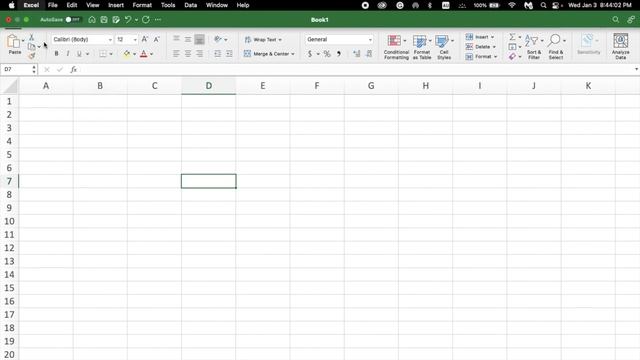Open Sort & Filter
Viewport: 640px width, 360px height.
[534, 46]
